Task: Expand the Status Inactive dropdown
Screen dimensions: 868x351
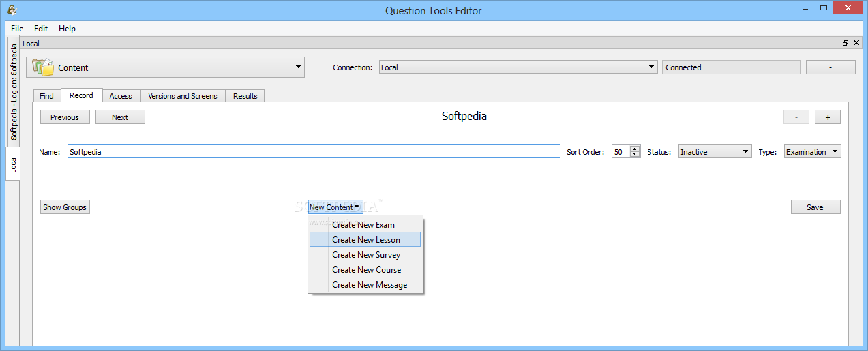Action: [715, 152]
